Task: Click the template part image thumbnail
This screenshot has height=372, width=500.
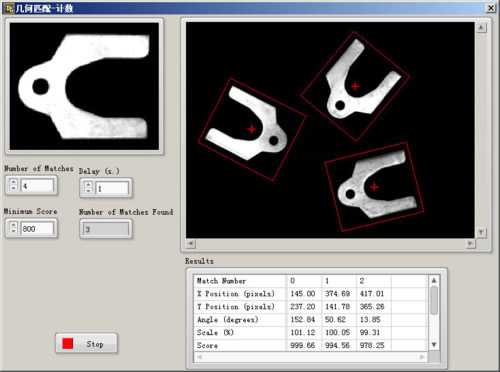Action: (84, 86)
